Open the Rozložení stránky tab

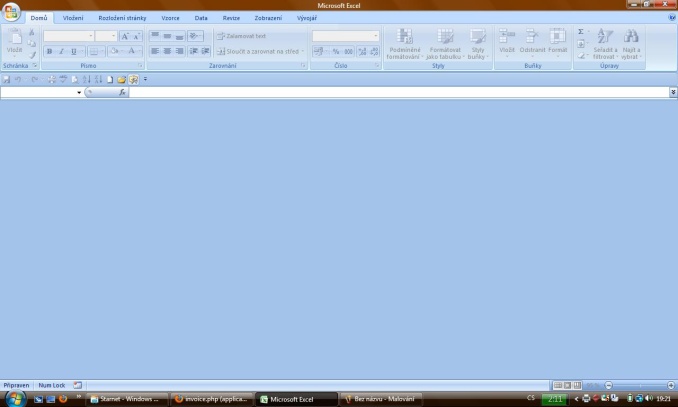[122, 18]
